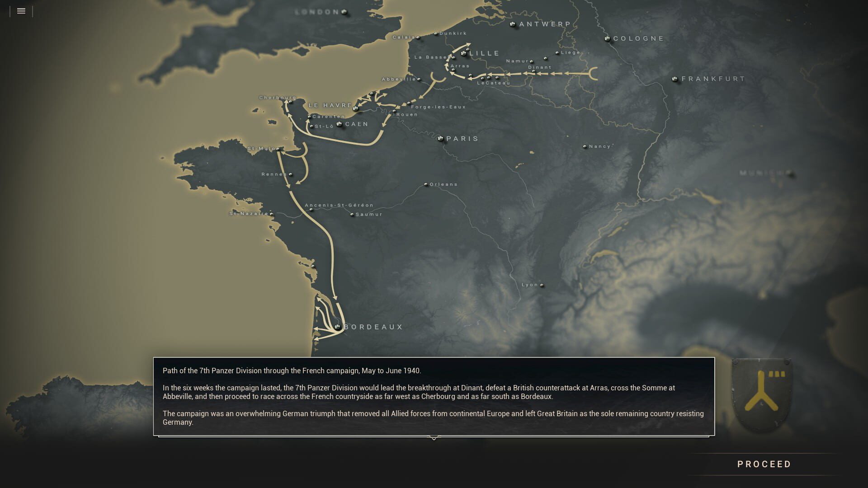Image resolution: width=868 pixels, height=488 pixels.
Task: Click the Dunkirk marker
Action: point(435,33)
